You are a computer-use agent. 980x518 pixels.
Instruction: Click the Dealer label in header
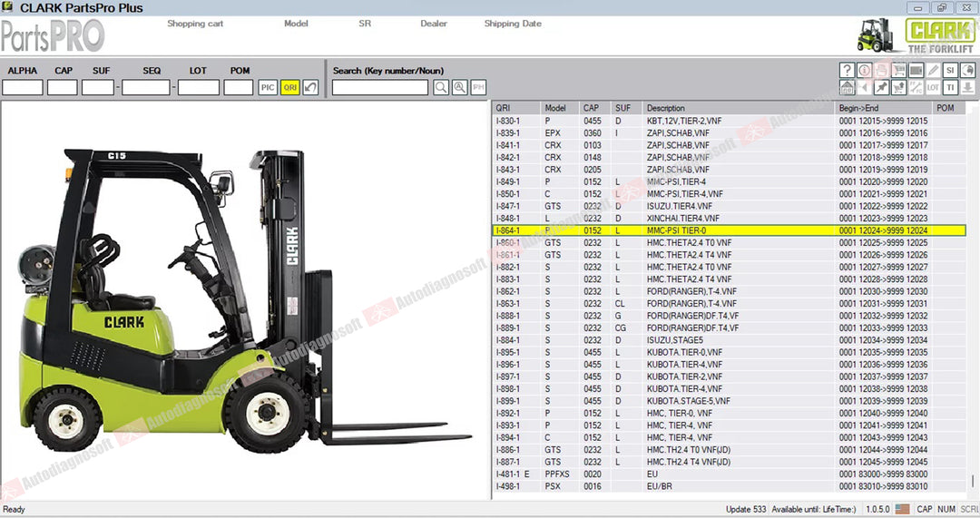(x=434, y=24)
